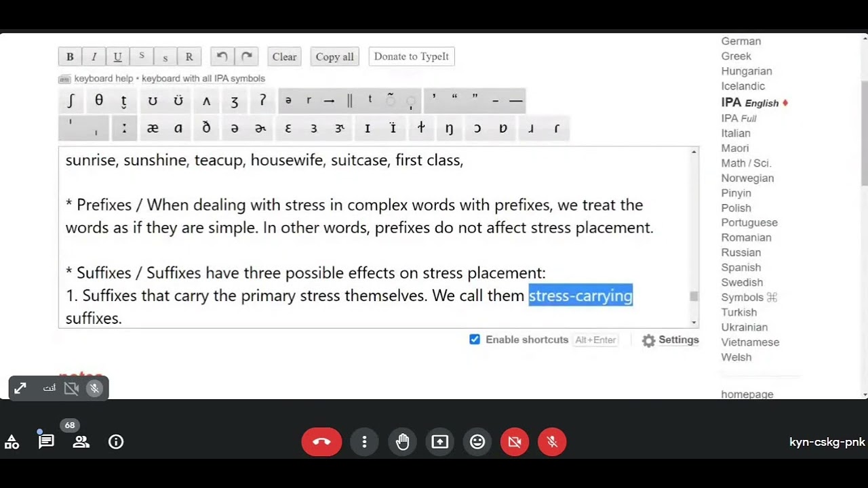Click the editor scroll-up arrow

[x=694, y=152]
